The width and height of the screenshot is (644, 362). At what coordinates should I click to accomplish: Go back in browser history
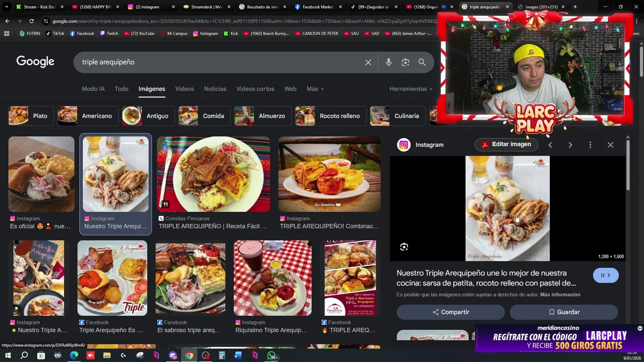[7, 21]
